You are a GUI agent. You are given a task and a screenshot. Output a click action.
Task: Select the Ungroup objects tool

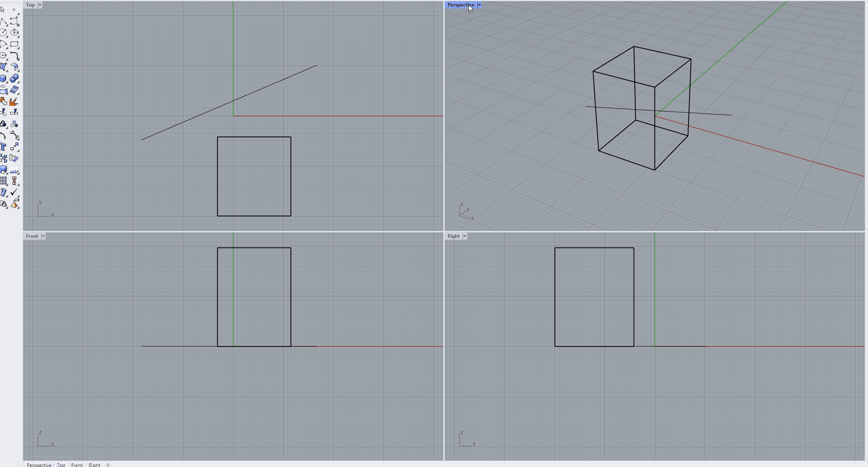pos(14,124)
